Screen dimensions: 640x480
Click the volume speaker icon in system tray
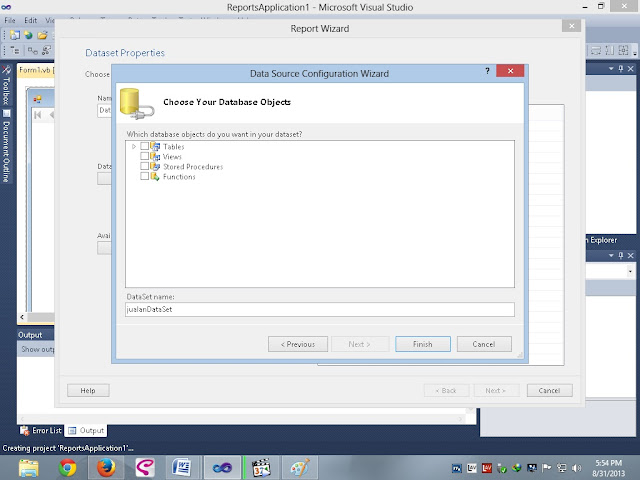pyautogui.click(x=576, y=468)
